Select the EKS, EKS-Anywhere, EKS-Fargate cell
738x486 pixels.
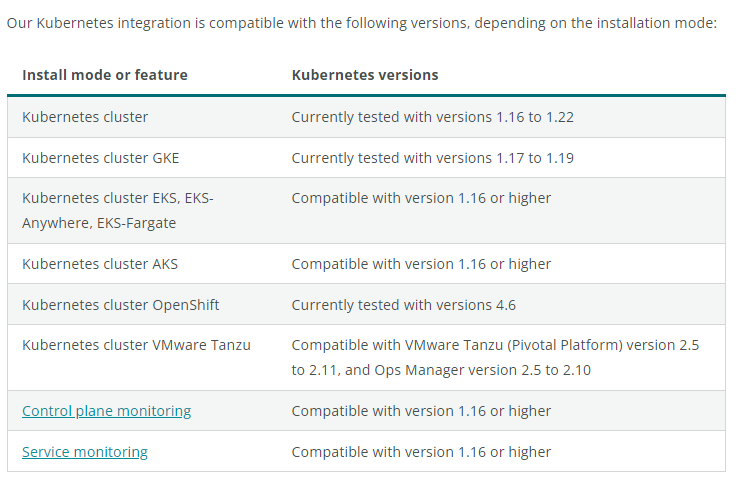[x=118, y=211]
